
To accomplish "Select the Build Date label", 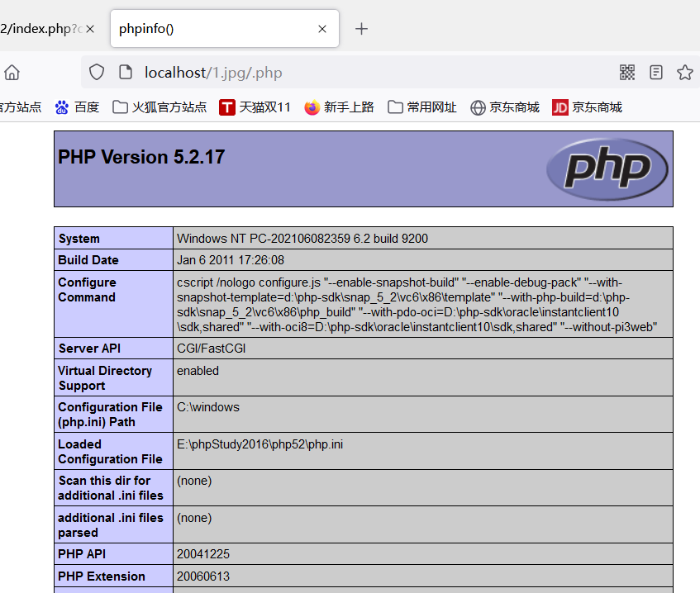I will (x=88, y=259).
